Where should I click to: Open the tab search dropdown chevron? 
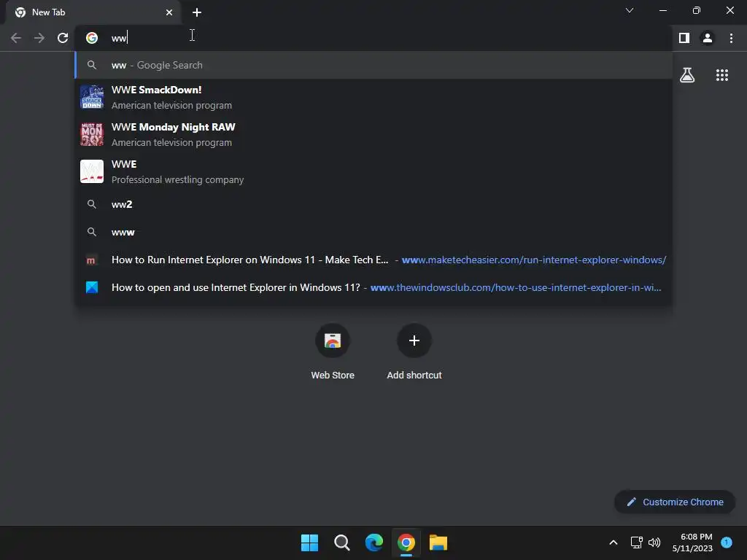coord(630,10)
